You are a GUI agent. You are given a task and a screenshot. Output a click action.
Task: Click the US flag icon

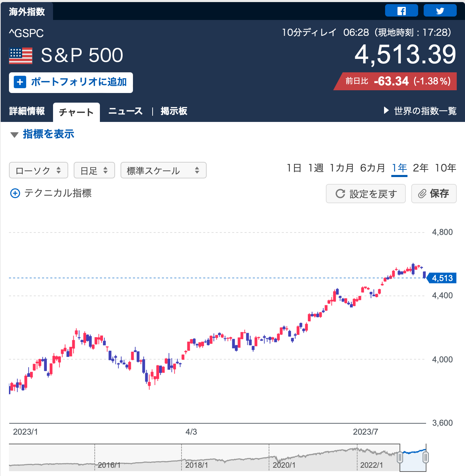21,56
